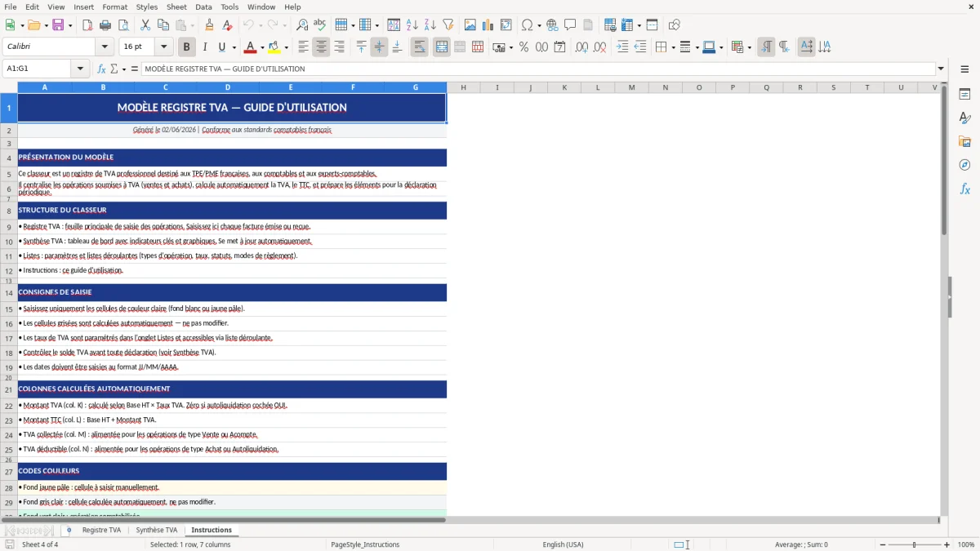Open the Undo history dropdown arrow

click(261, 25)
